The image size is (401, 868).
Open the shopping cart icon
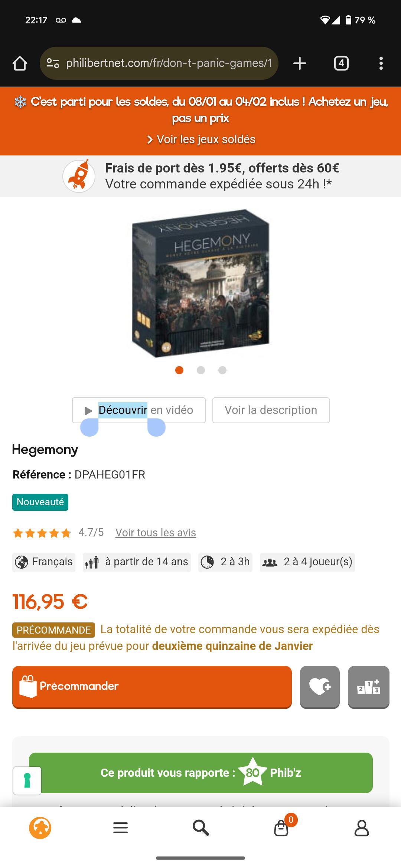[x=281, y=828]
